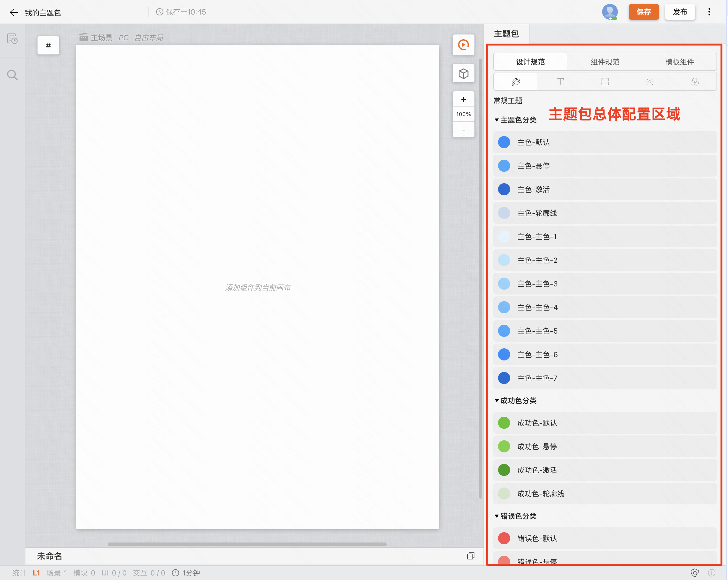Open the search sidebar icon
The height and width of the screenshot is (580, 728).
[x=12, y=75]
